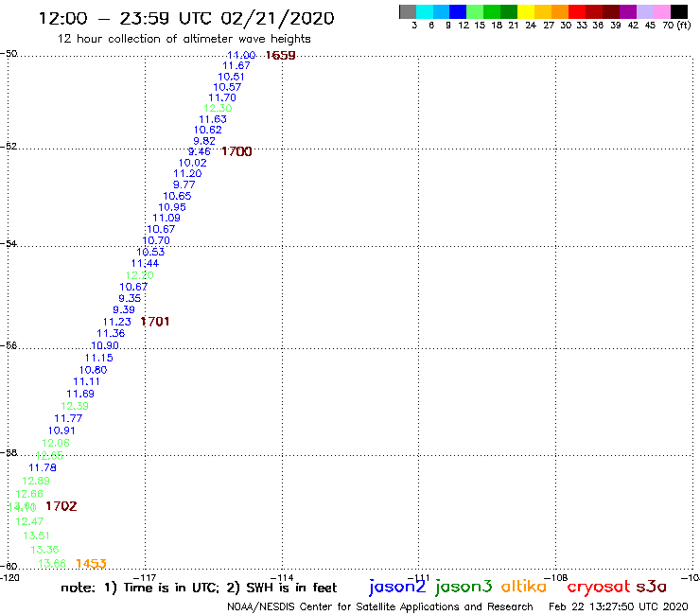Click the note 'Time is in UTC'
Image resolution: width=700 pixels, height=615 pixels.
point(171,588)
